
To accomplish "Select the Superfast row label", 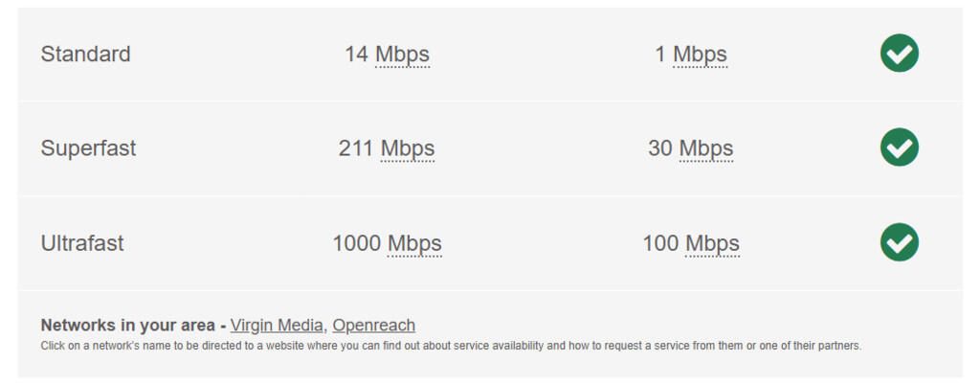I will [x=88, y=148].
